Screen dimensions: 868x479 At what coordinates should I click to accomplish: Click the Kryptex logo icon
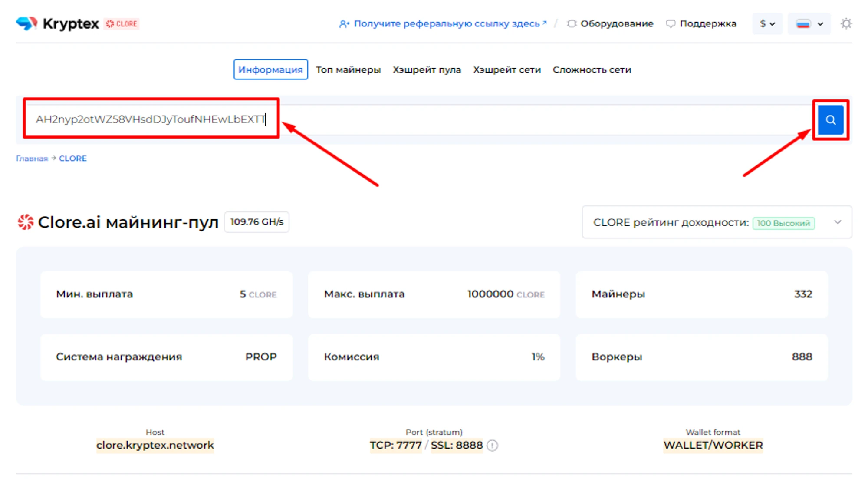pyautogui.click(x=26, y=23)
